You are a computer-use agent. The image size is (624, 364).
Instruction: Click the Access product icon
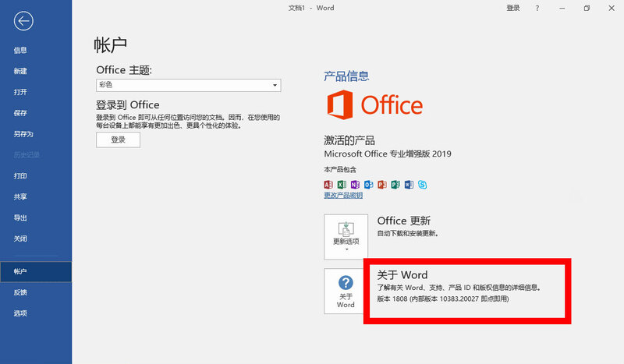(328, 185)
